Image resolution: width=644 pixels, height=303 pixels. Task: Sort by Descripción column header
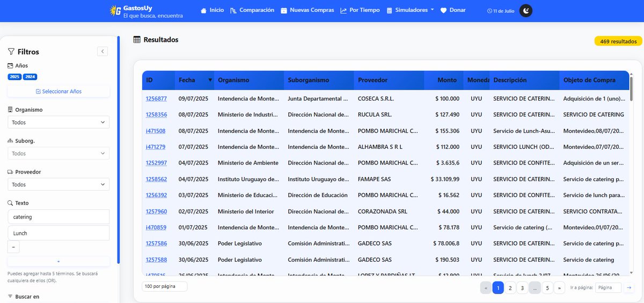click(524, 80)
